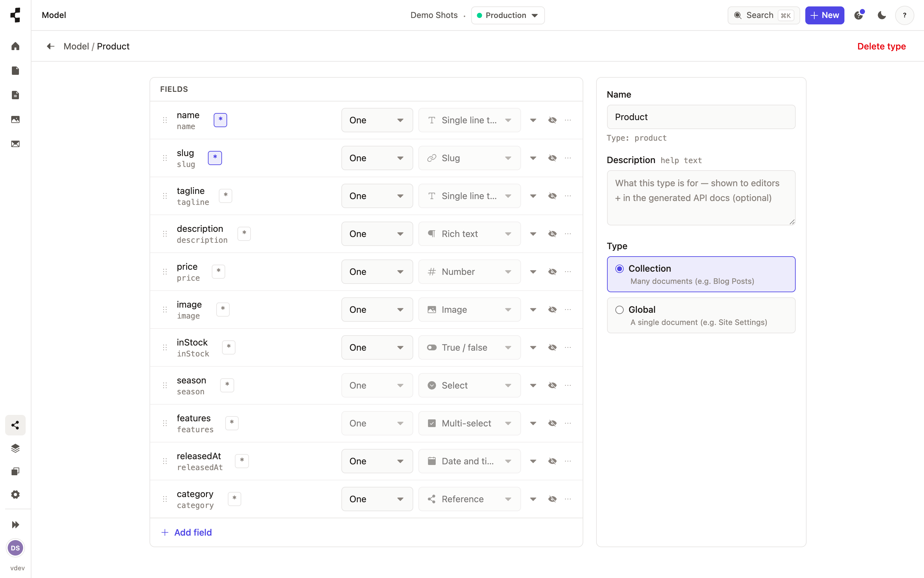Viewport: 924px width, 578px height.
Task: Go back with the arrow beside Model
Action: [x=50, y=46]
